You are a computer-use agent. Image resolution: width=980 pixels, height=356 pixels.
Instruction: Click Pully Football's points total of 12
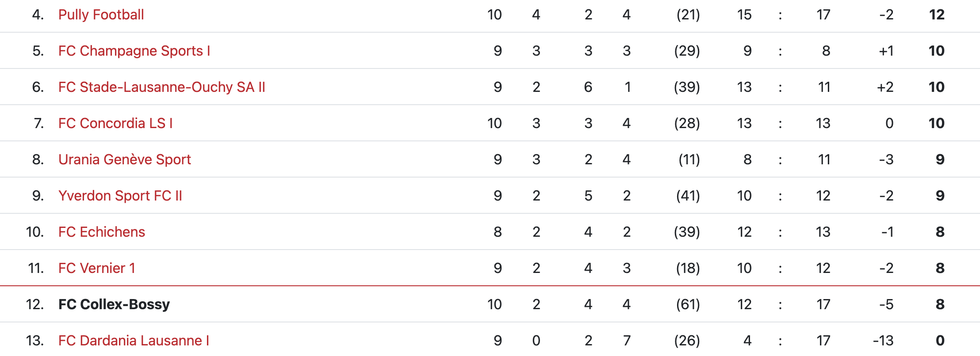[937, 15]
